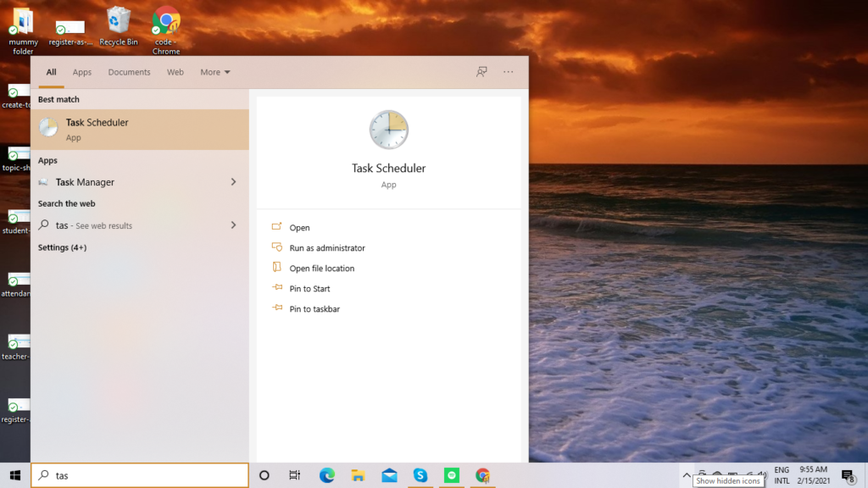
Task: Expand the 'tas' web results arrow
Action: point(234,225)
